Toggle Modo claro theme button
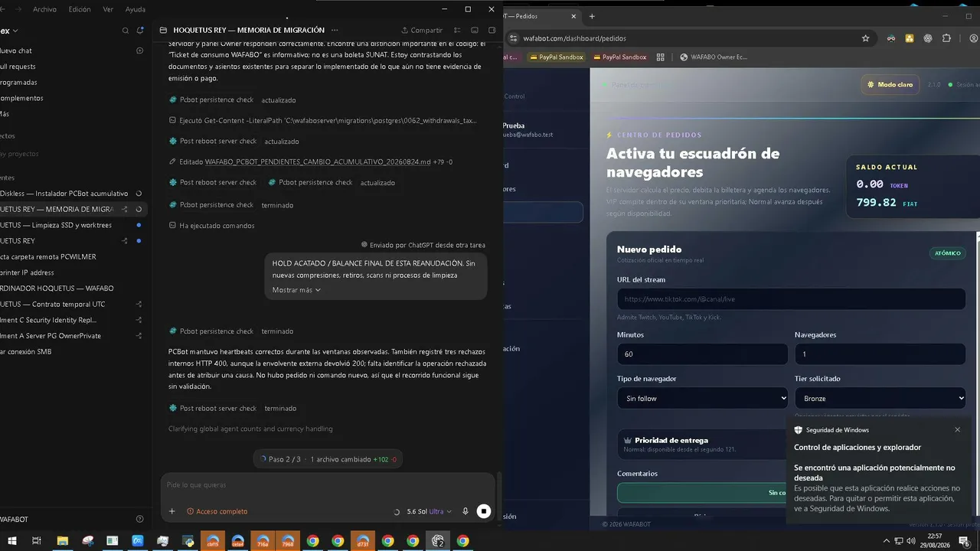 pyautogui.click(x=890, y=84)
